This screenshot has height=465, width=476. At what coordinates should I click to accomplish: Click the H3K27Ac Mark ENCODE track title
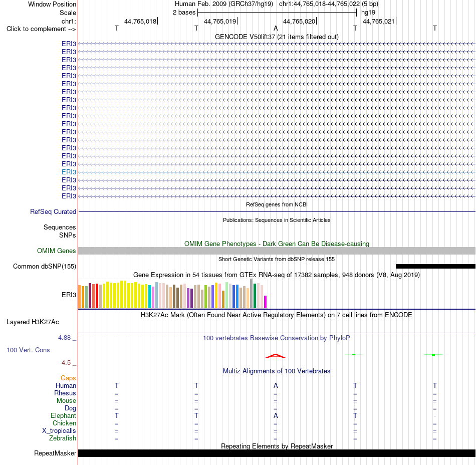coord(277,315)
